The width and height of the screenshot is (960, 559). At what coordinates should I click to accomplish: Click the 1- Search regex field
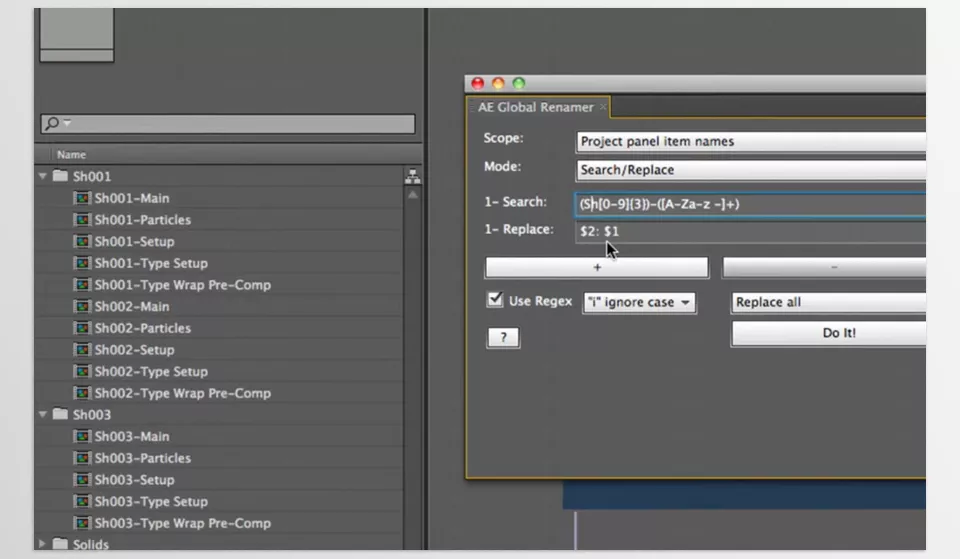tap(751, 204)
